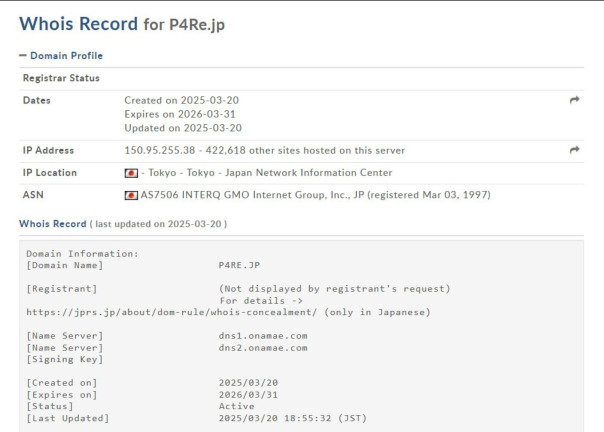This screenshot has height=432, width=604.
Task: Click the Created on 2025-03-20 date
Action: point(181,101)
